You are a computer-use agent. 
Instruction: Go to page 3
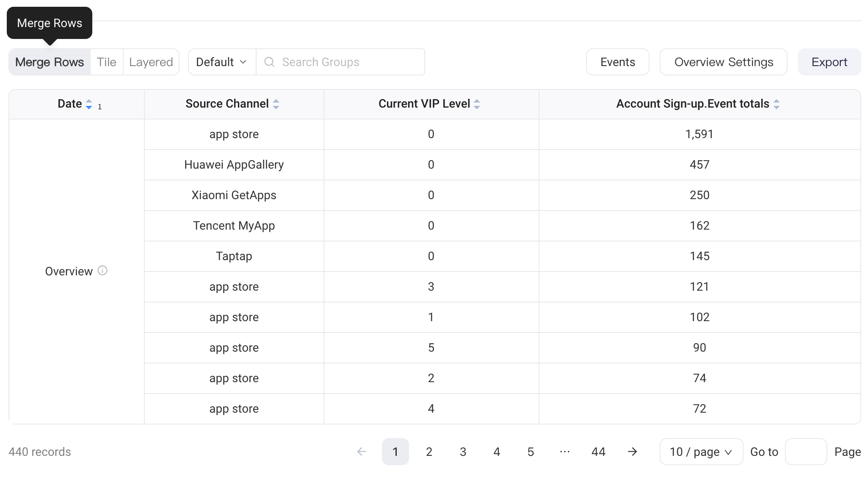[463, 452]
